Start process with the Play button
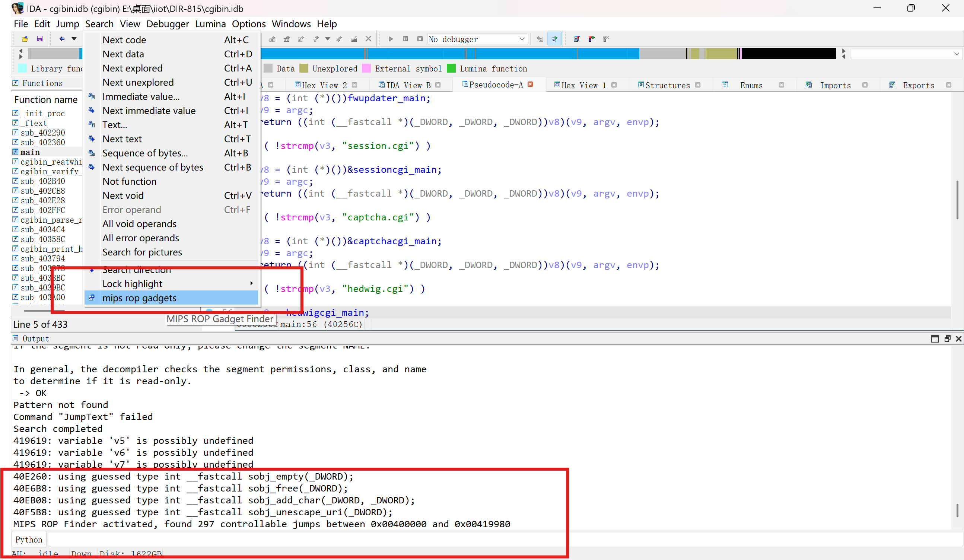964x560 pixels. 391,39
